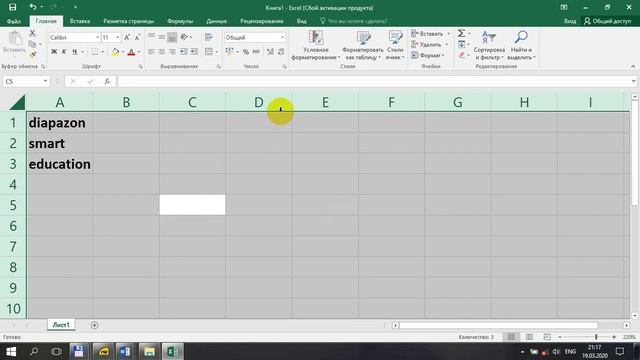Screen dimensions: 640x360
Task: Click the Fill down arrow icon
Action: click(461, 44)
